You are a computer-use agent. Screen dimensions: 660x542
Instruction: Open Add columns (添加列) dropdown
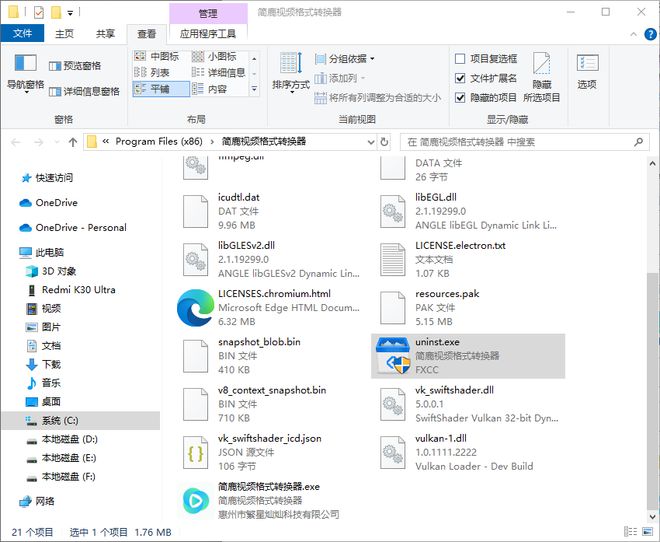(340, 78)
